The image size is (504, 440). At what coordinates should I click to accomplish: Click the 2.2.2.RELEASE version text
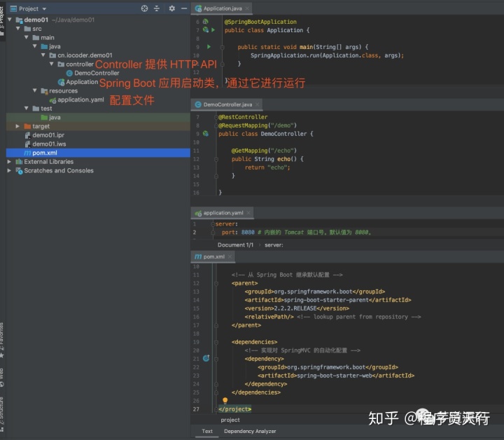(x=295, y=308)
